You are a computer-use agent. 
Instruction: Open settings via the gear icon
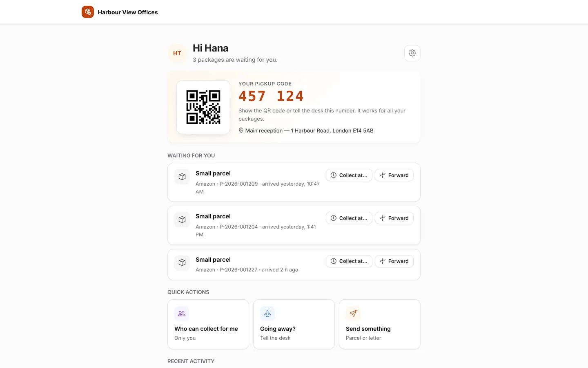point(412,53)
